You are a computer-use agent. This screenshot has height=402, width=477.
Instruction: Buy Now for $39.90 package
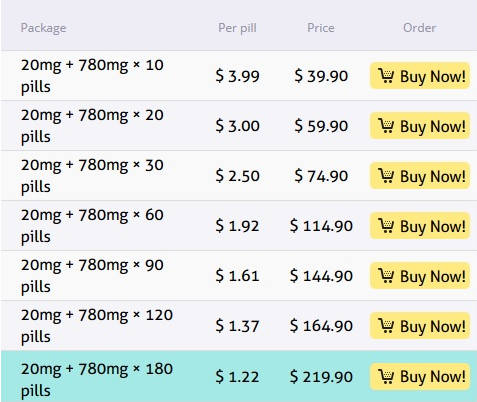pos(420,76)
